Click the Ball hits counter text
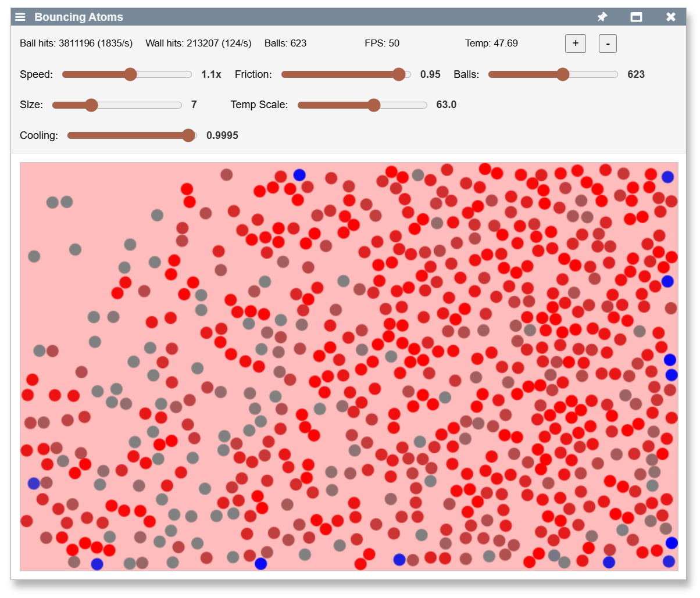This screenshot has height=598, width=700. (x=76, y=44)
